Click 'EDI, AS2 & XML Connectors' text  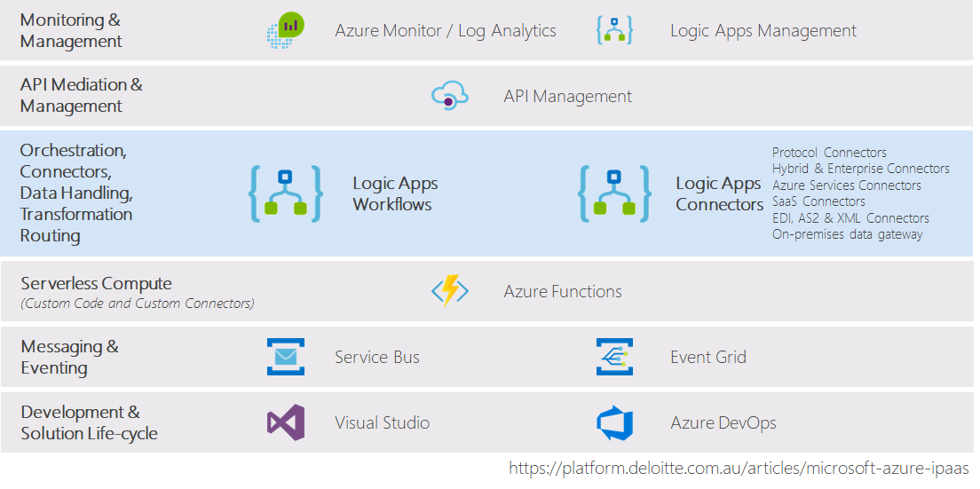(850, 218)
